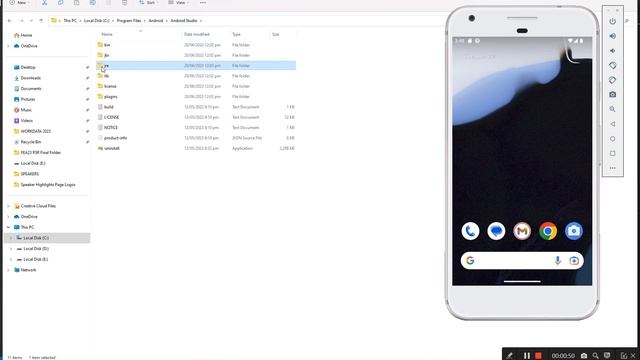This screenshot has width=640, height=360.
Task: Open the New dropdown in Explorer toolbar
Action: click(x=19, y=2)
